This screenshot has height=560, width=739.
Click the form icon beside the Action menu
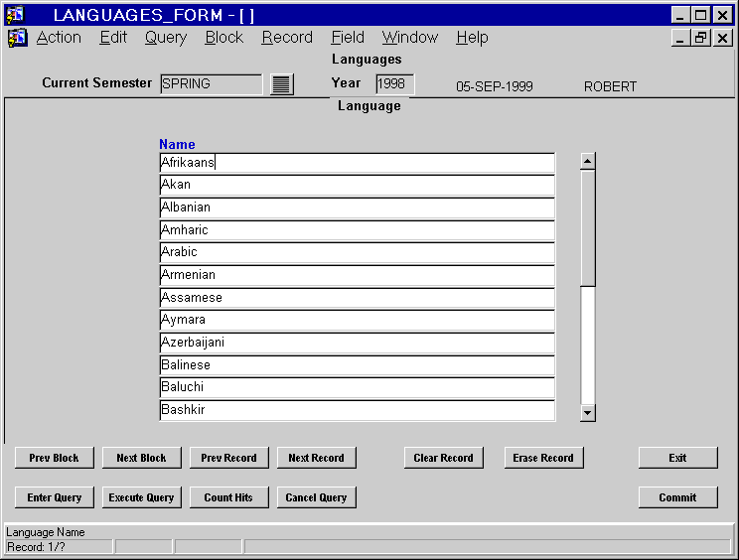coord(18,38)
